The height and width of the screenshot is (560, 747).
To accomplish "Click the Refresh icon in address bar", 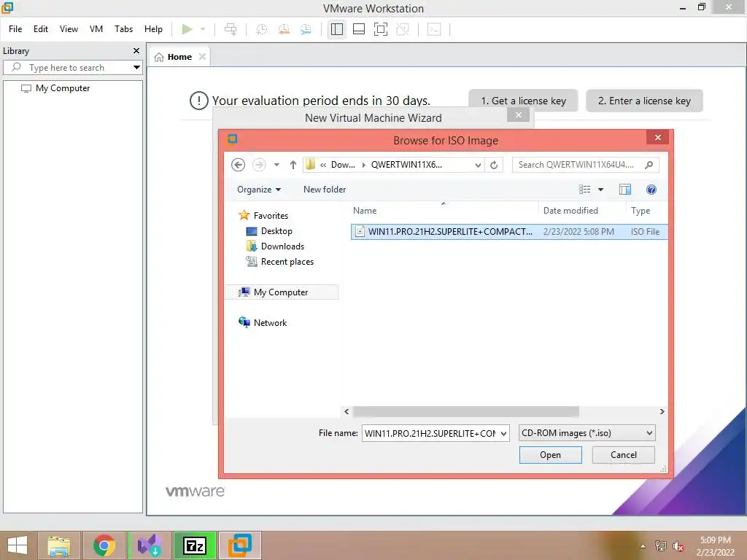I will tap(494, 165).
